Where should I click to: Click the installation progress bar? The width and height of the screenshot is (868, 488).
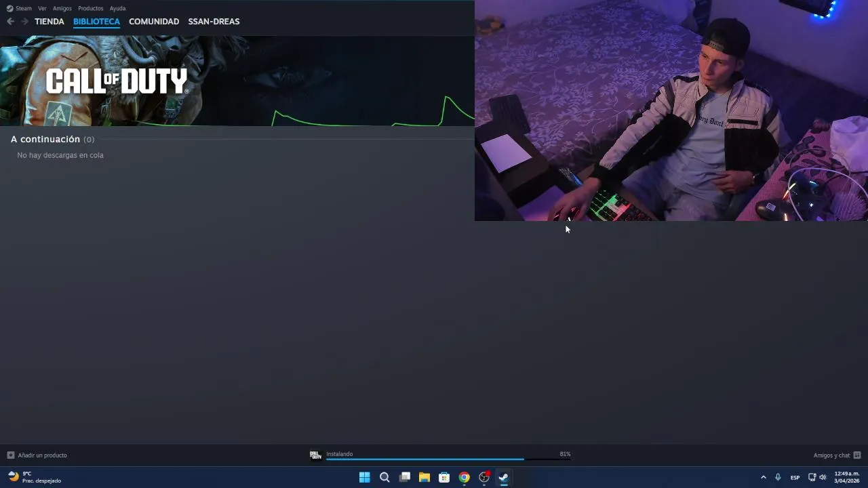coord(448,460)
